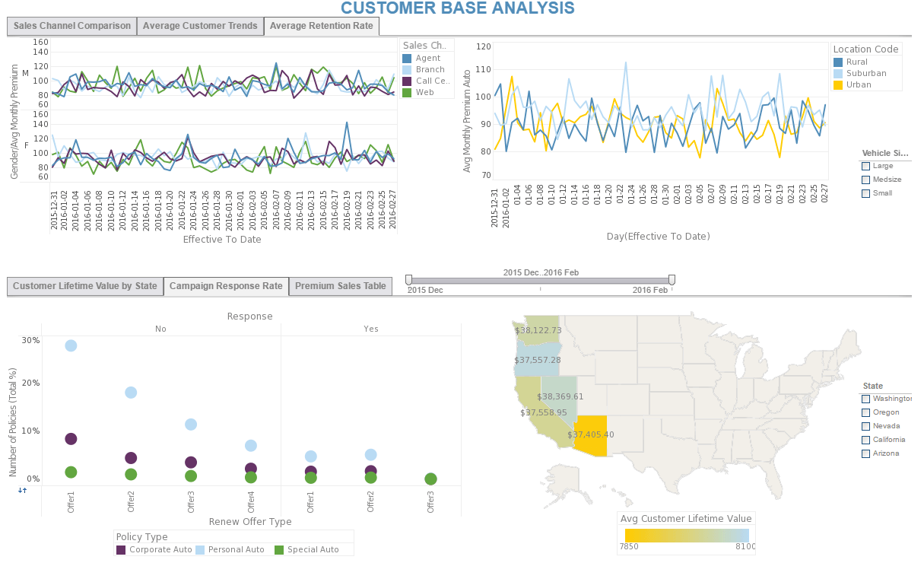Click the Sales Channel legend title
Screen dimensions: 924x563
tap(426, 46)
